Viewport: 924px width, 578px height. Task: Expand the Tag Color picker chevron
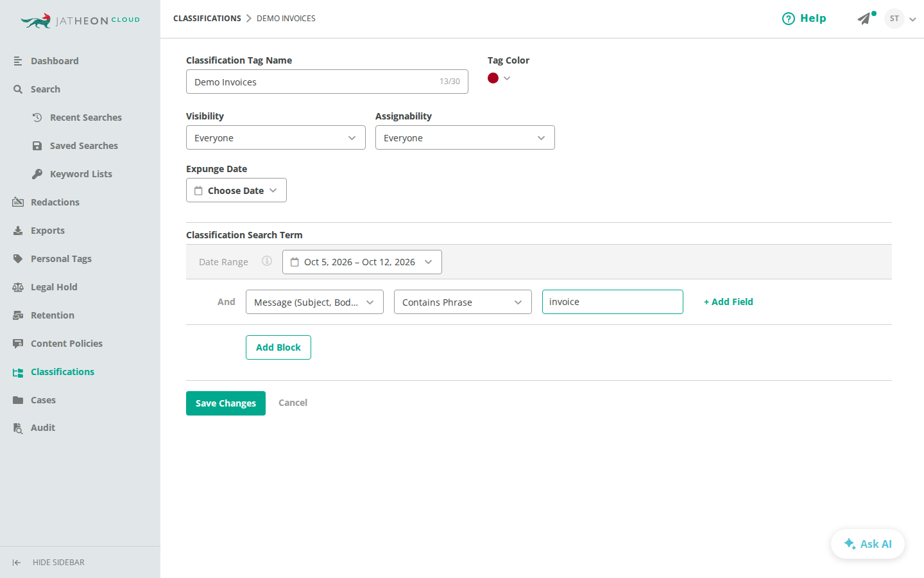pyautogui.click(x=507, y=78)
